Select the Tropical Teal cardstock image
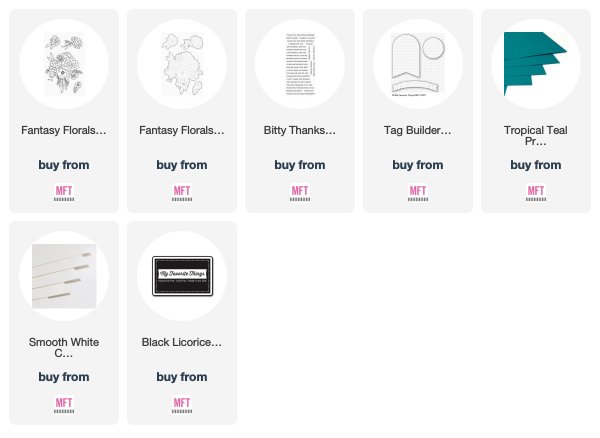600x438 pixels. [536, 64]
